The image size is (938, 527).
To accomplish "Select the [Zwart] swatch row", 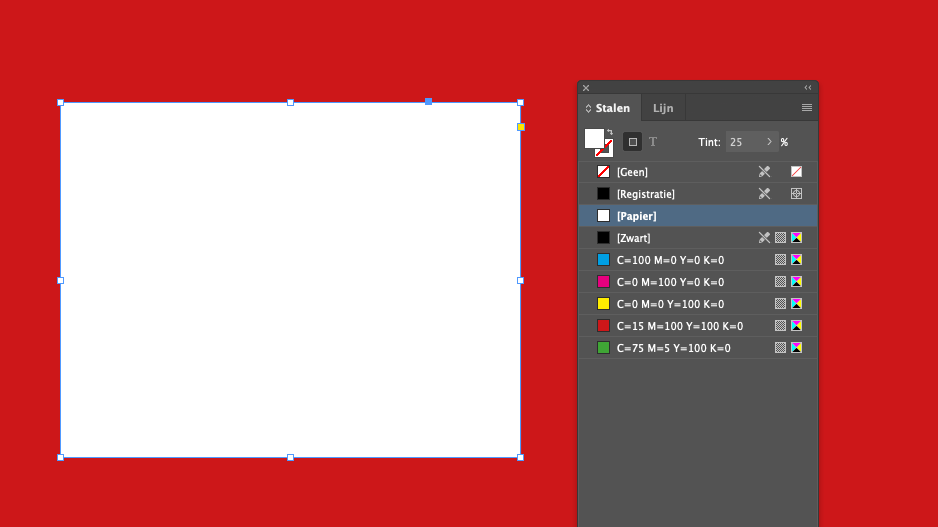I will 698,238.
